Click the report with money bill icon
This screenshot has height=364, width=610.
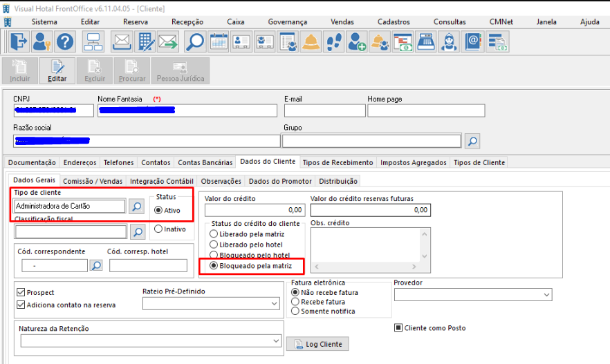click(x=497, y=41)
